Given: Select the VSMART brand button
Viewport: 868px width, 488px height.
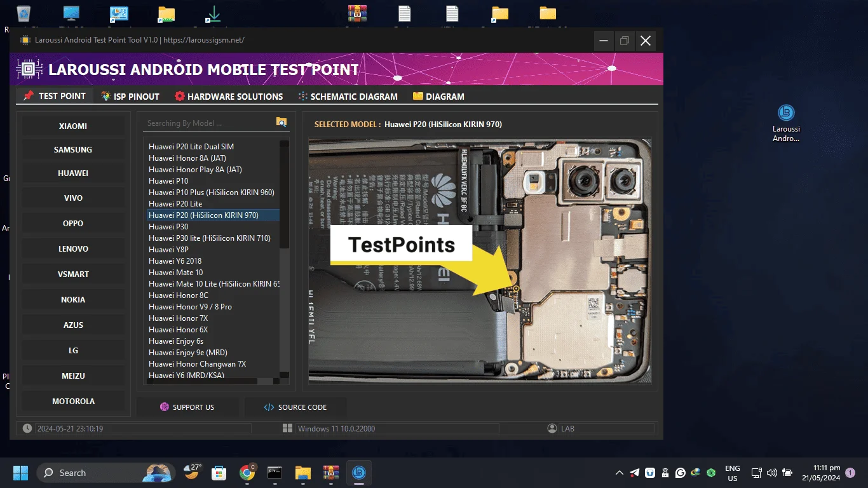Looking at the screenshot, I should (73, 274).
